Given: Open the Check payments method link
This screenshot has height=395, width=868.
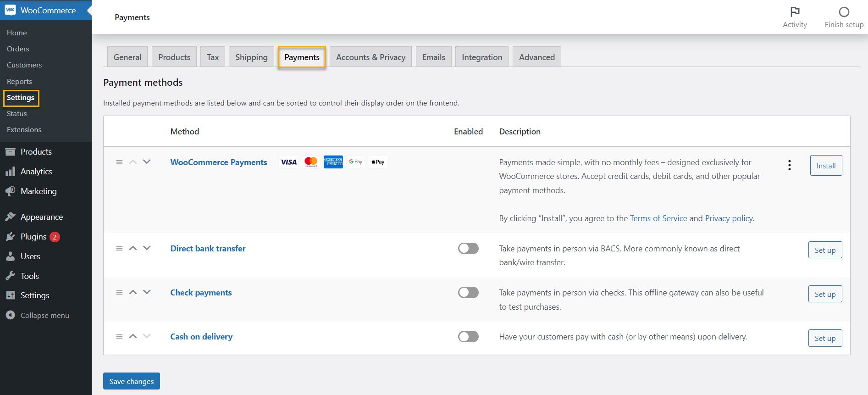Looking at the screenshot, I should point(201,292).
